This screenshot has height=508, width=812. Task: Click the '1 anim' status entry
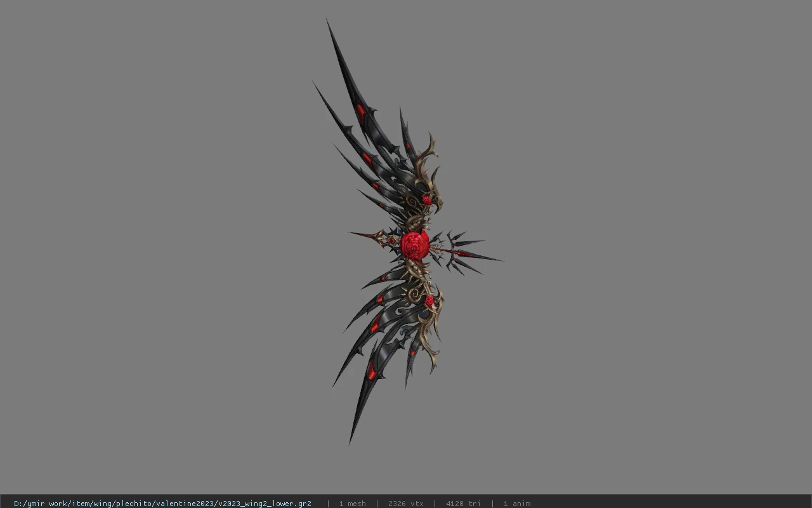point(517,504)
